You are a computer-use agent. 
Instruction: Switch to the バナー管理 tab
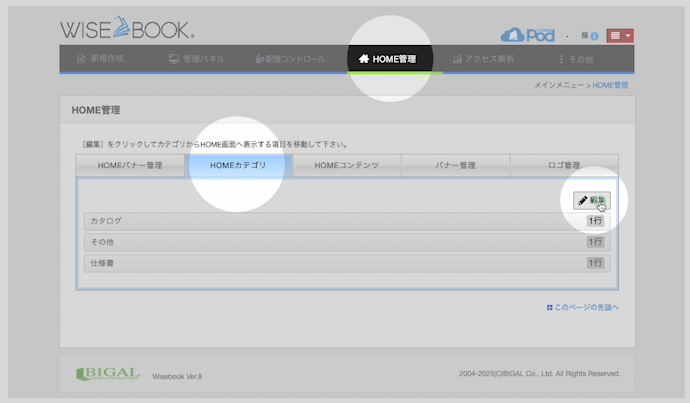(455, 165)
